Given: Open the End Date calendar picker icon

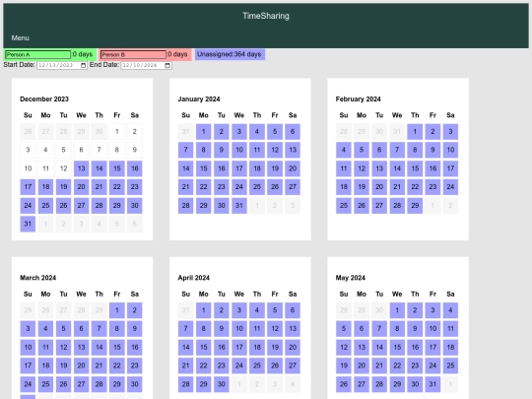Looking at the screenshot, I should pos(167,65).
